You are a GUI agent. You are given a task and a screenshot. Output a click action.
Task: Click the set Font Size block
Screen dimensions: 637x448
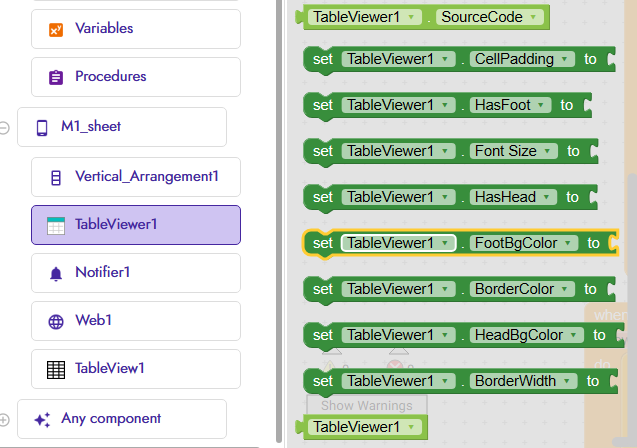tap(322, 151)
